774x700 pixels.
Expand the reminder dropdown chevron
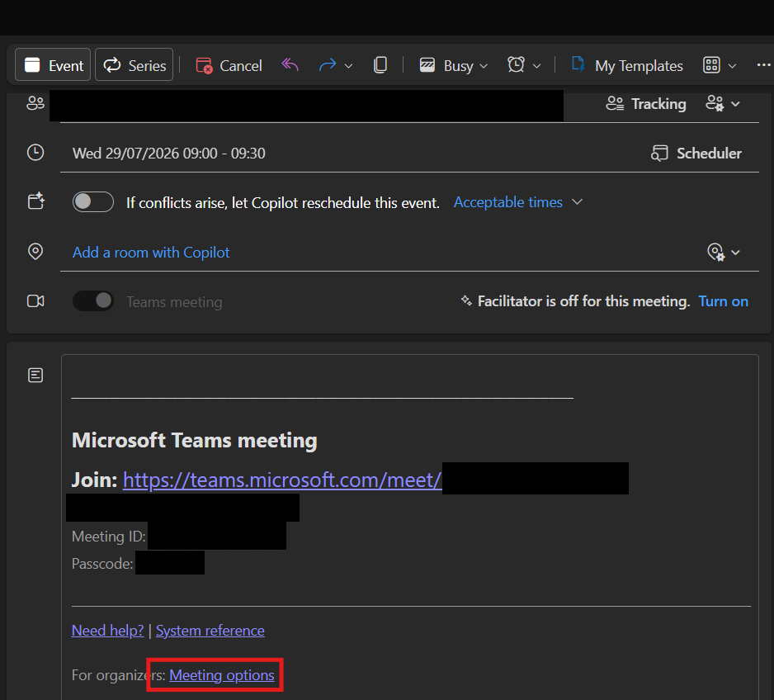[537, 66]
